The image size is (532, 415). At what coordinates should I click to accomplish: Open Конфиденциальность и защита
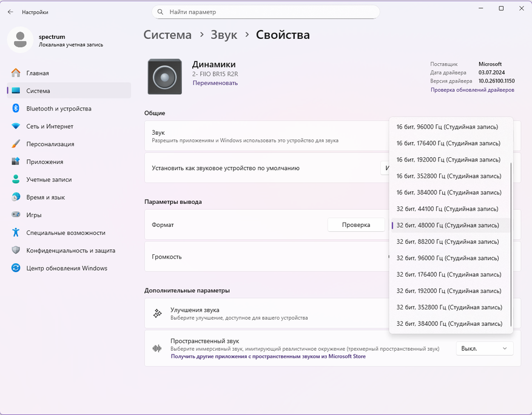click(x=70, y=251)
